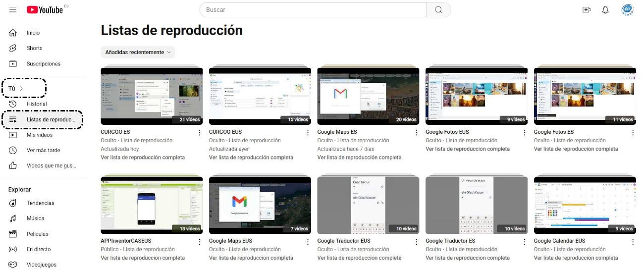Image resolution: width=644 pixels, height=274 pixels.
Task: View full playlist link under Google Maps ES
Action: click(359, 158)
